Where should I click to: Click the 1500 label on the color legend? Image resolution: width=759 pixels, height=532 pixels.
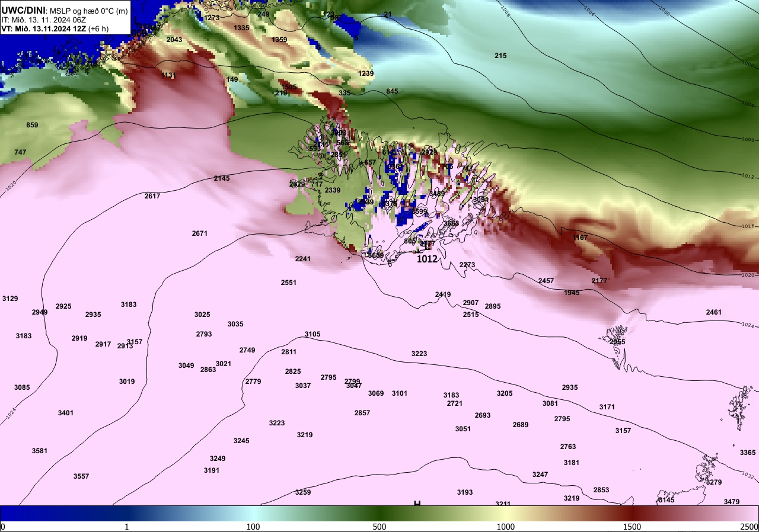coord(632,527)
